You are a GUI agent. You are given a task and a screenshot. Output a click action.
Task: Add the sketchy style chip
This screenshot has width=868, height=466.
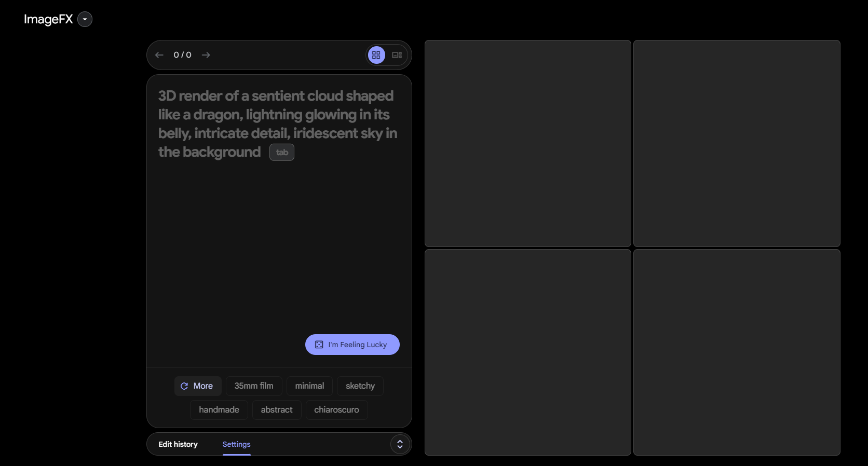[360, 386]
